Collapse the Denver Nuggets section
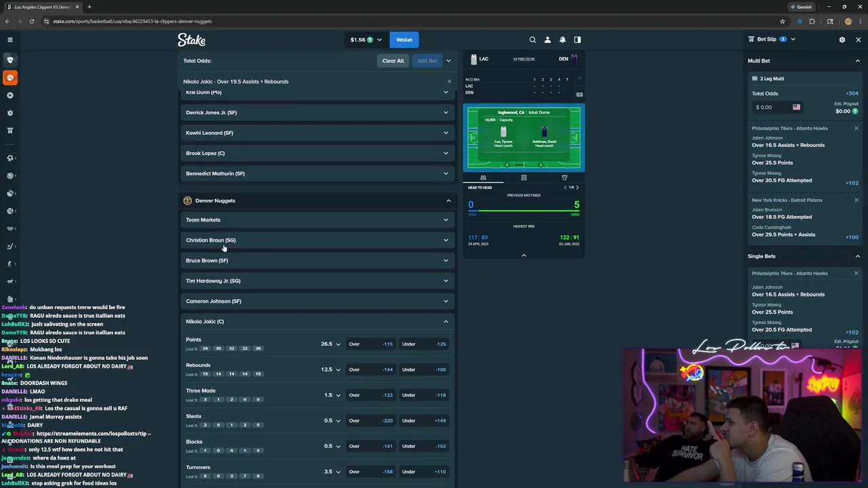The width and height of the screenshot is (868, 488). (x=448, y=201)
